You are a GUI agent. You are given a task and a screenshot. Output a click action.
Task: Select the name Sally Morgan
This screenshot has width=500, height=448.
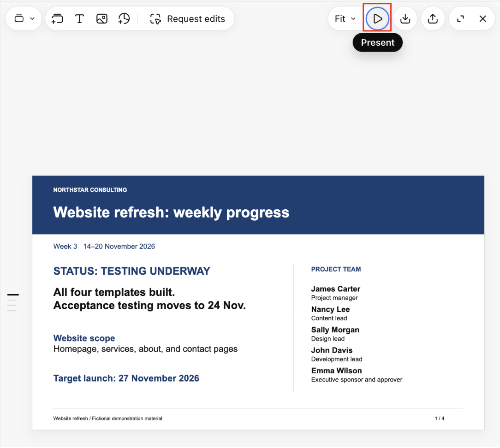pos(335,330)
